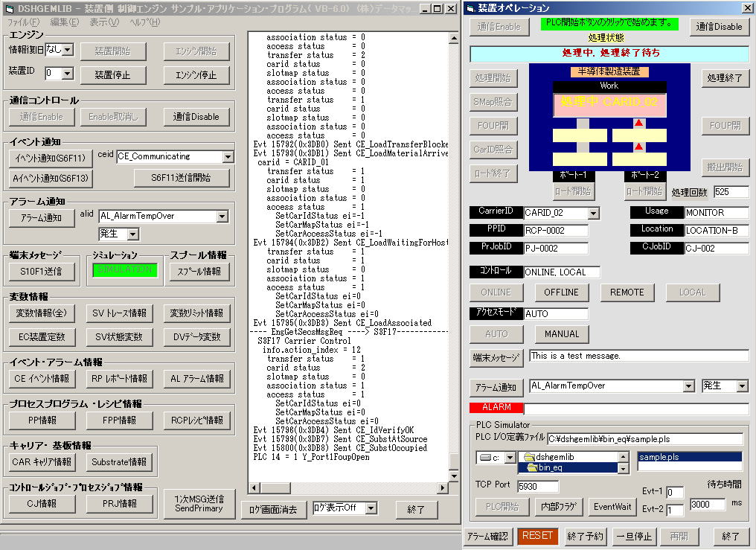Open the CarrierID CARID_02 dropdown
The image size is (756, 550).
pos(594,213)
